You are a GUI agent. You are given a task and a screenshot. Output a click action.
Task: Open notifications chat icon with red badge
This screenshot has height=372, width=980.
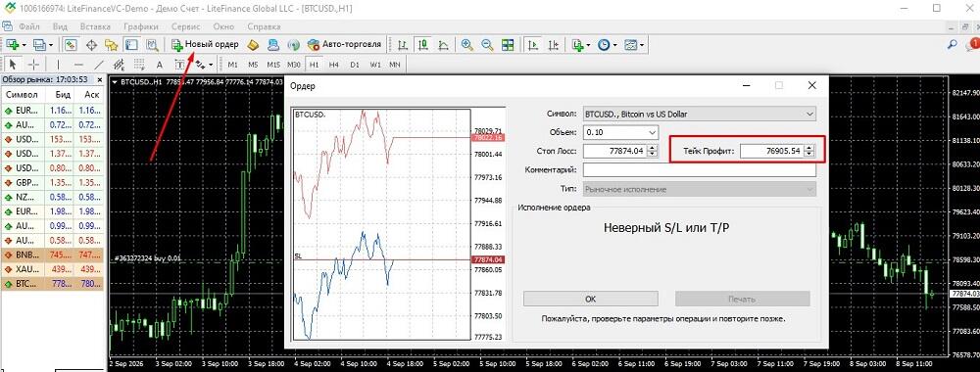(972, 44)
